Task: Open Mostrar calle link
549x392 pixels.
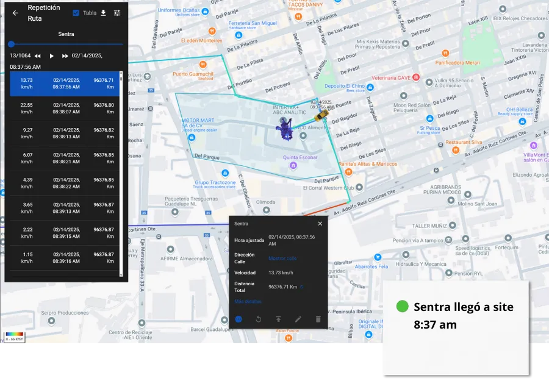Action: coord(282,258)
